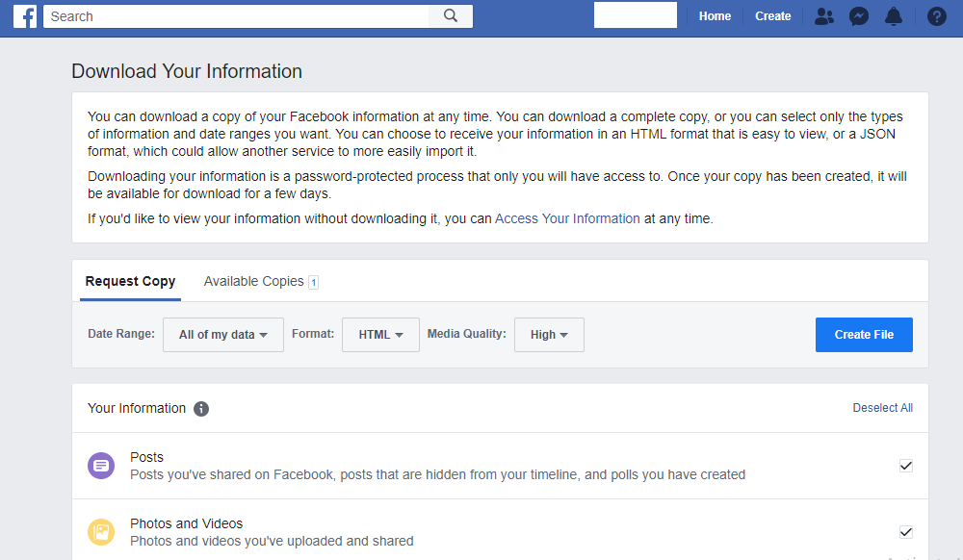Uncheck the Posts checkbox
This screenshot has height=560, width=963.
906,466
